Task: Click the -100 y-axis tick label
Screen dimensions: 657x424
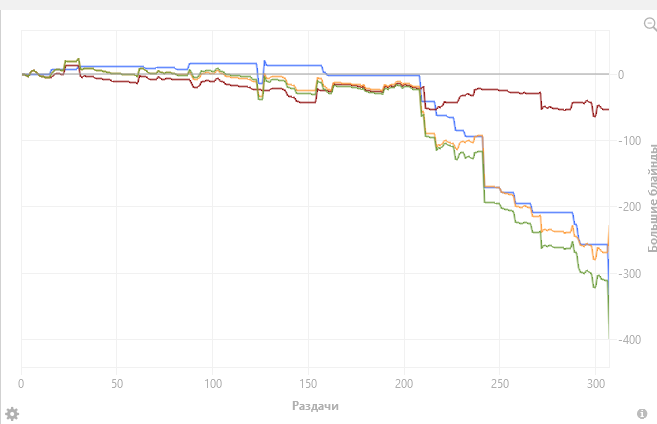Action: pyautogui.click(x=626, y=141)
